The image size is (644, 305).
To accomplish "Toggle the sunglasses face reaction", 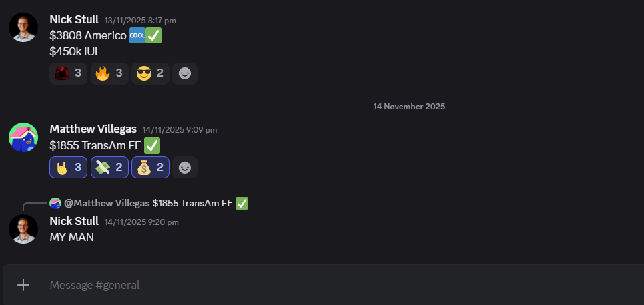I will click(x=150, y=73).
